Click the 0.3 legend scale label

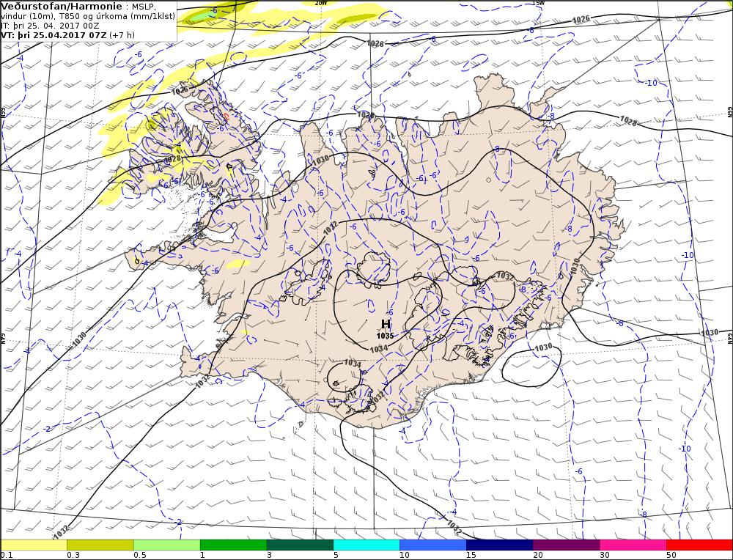tap(73, 556)
